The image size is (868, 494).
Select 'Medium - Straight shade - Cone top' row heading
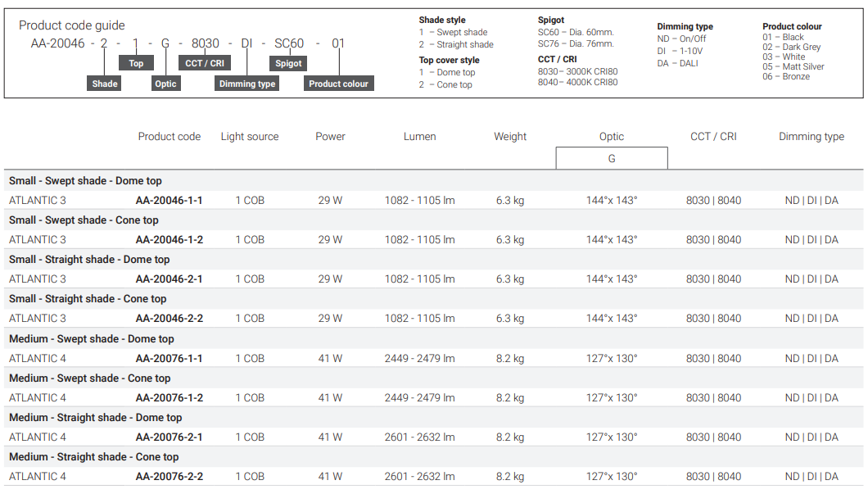coord(93,457)
